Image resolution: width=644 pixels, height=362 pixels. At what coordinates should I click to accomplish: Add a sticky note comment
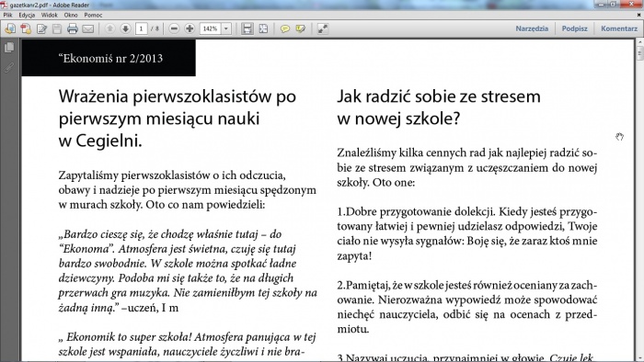[285, 28]
